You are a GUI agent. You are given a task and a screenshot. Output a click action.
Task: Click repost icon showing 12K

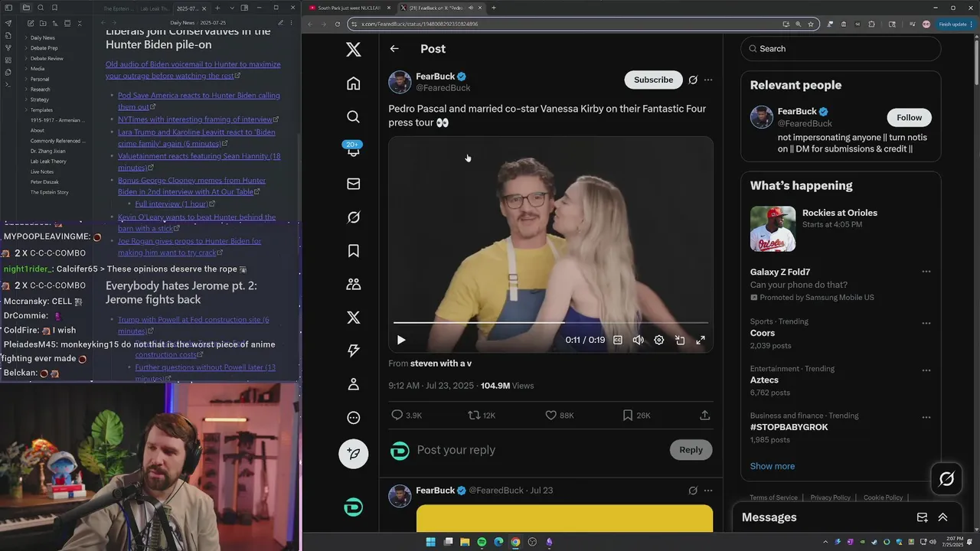pyautogui.click(x=482, y=415)
